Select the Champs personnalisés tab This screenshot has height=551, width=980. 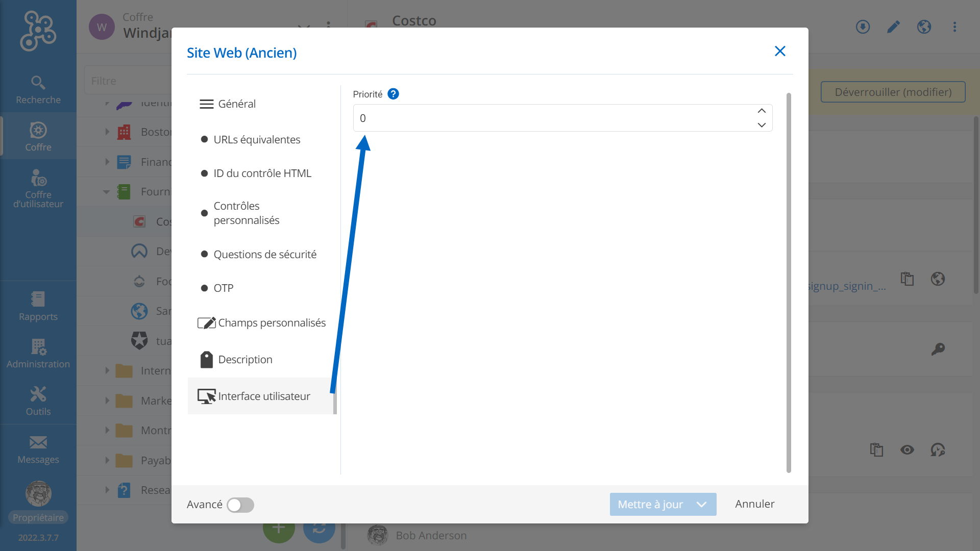[x=272, y=323]
